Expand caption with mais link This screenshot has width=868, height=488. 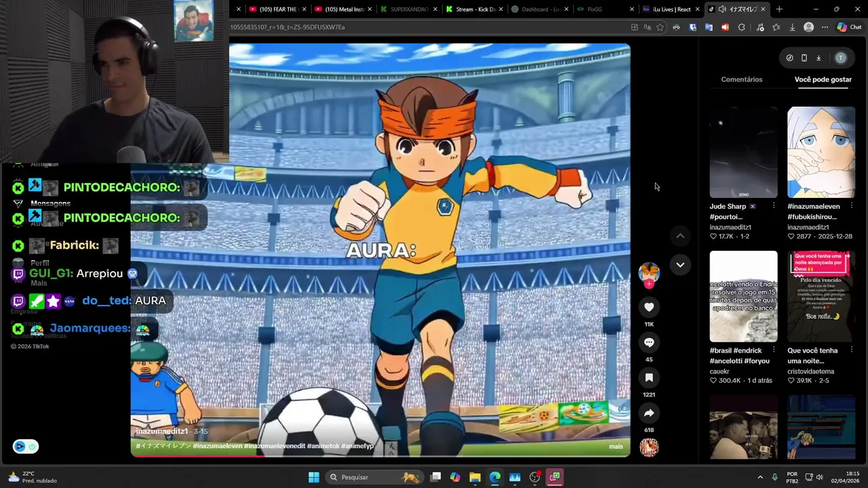click(x=616, y=446)
